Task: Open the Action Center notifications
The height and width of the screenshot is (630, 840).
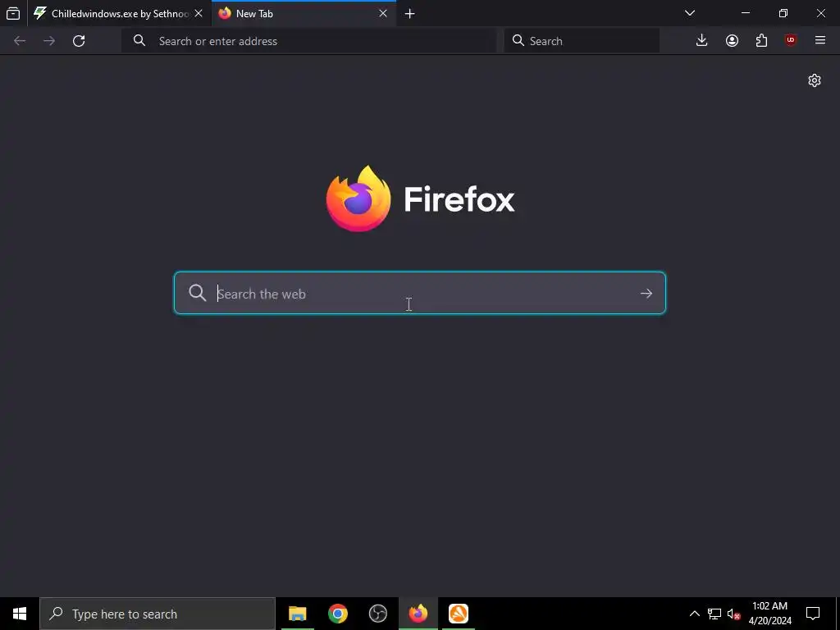Action: (813, 614)
